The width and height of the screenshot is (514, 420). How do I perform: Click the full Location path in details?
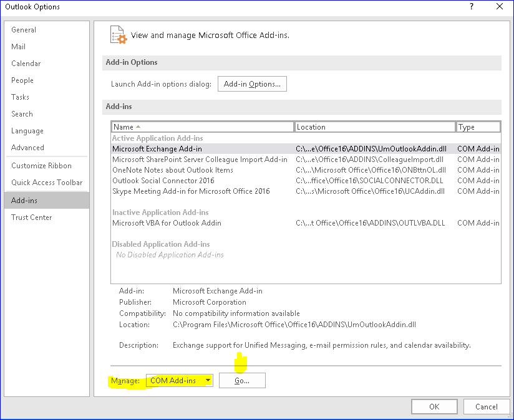click(x=294, y=325)
